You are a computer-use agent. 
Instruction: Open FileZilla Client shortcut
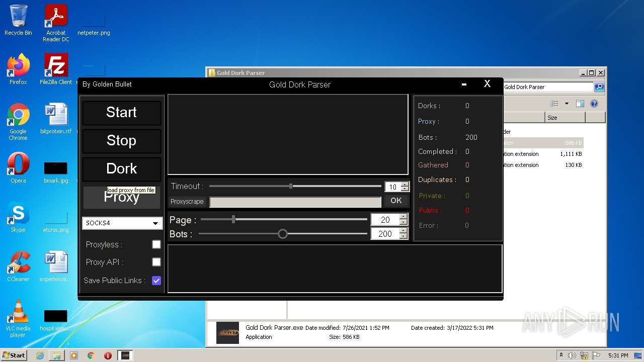pyautogui.click(x=56, y=69)
